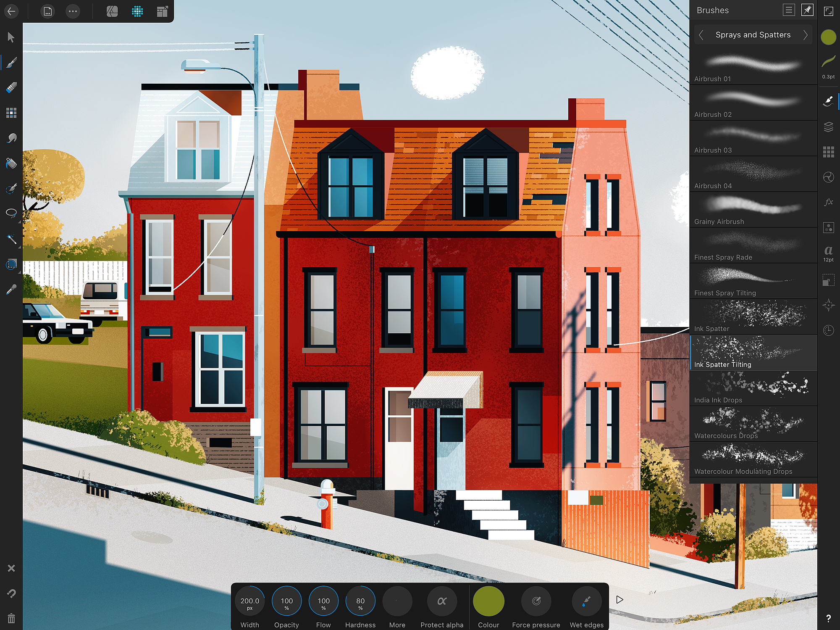Switch to the Pixel persona
Viewport: 840px width, 630px height.
(137, 11)
